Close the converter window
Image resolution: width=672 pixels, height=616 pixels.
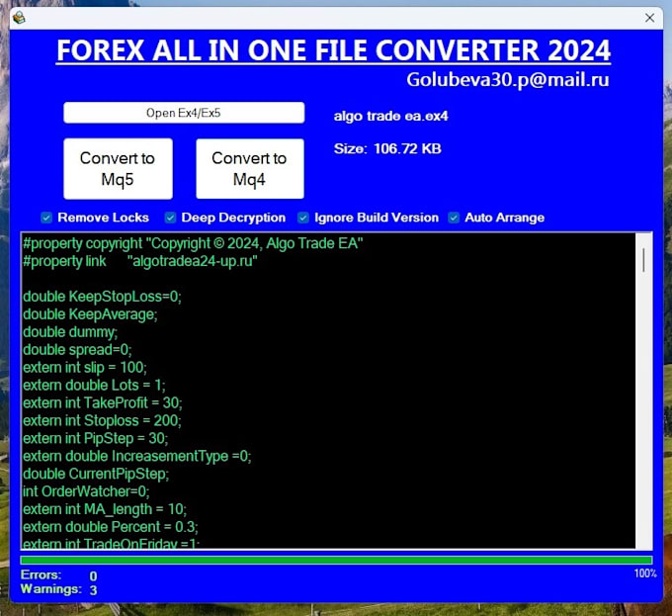click(649, 18)
